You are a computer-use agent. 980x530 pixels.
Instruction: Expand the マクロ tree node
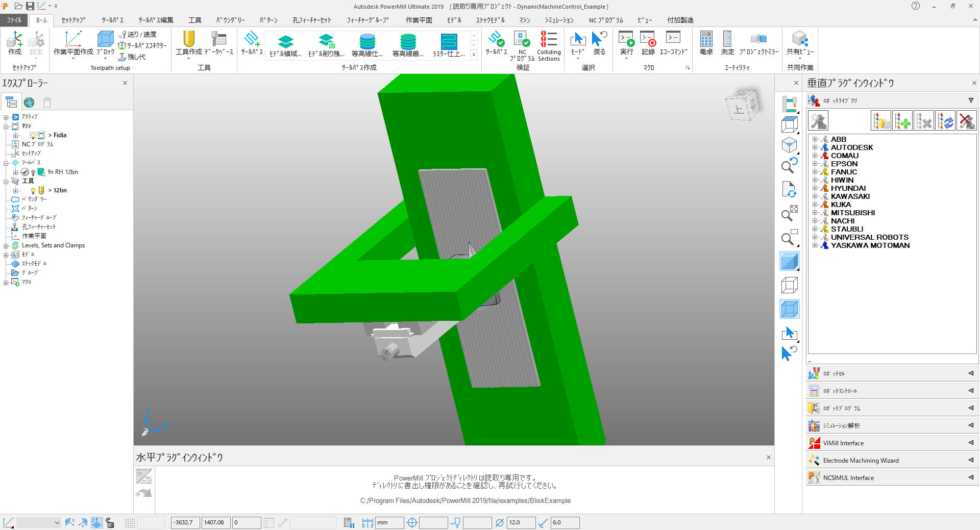pos(6,283)
